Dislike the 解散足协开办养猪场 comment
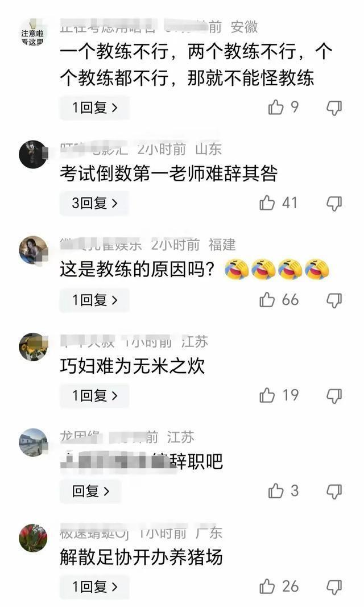 (x=334, y=587)
